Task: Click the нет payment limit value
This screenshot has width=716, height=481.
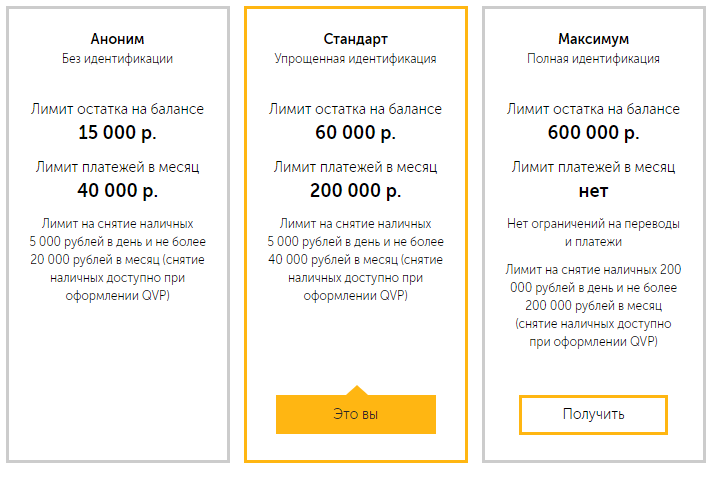Action: (593, 191)
